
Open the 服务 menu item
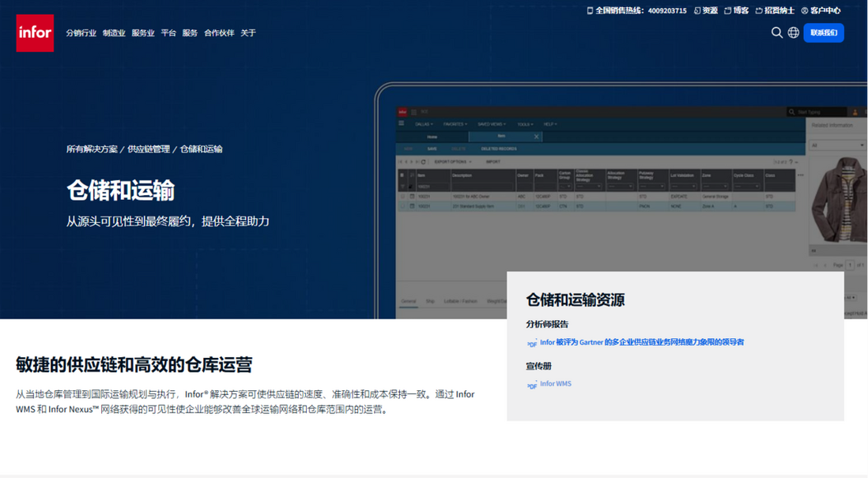click(x=190, y=33)
